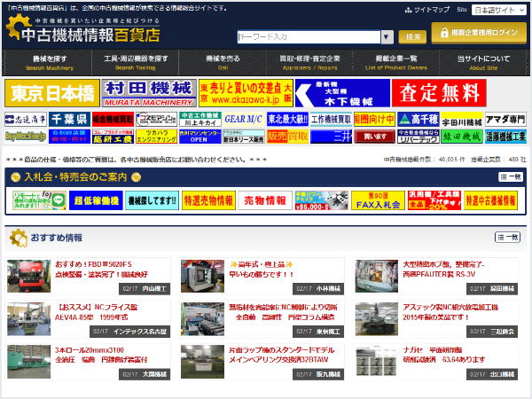This screenshot has height=399, width=532.
Task: Click the BuyMachine.jp banner
Action: [26, 137]
